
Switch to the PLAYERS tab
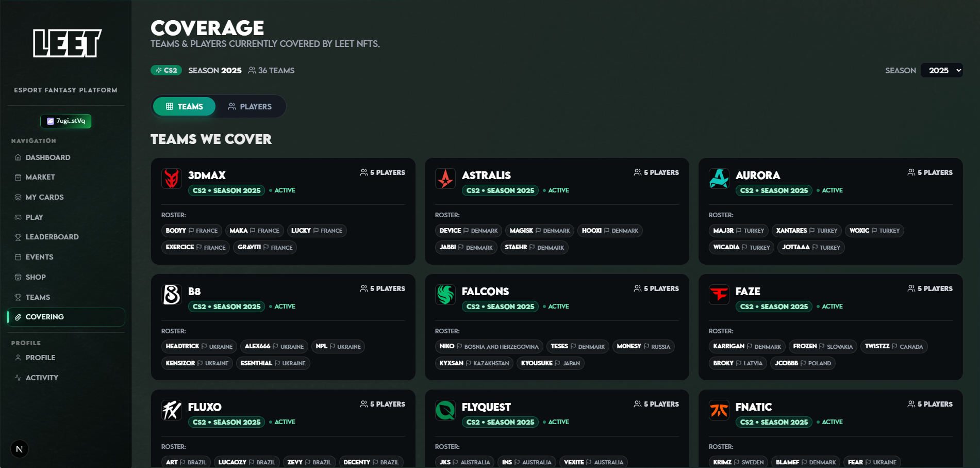[x=250, y=106]
